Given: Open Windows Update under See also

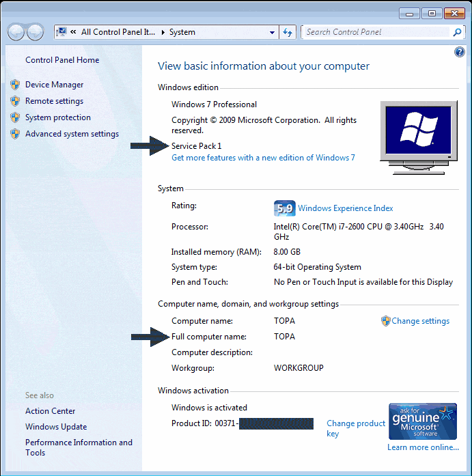Looking at the screenshot, I should [56, 427].
